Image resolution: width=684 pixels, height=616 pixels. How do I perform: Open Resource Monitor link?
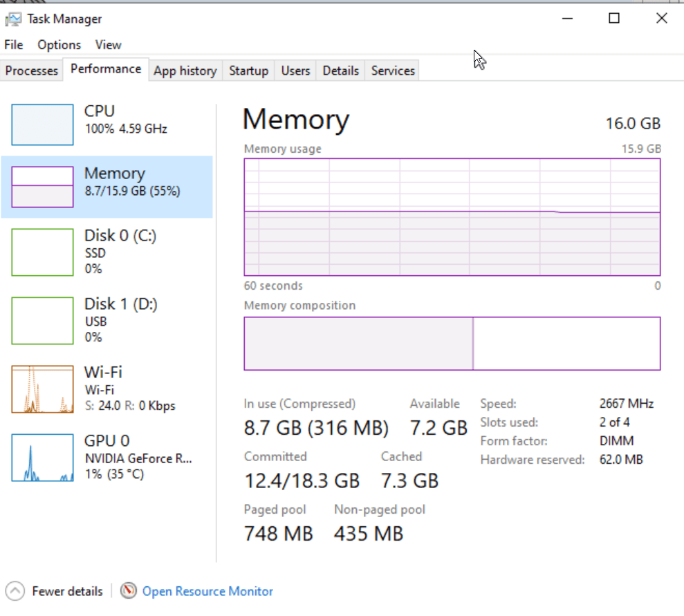point(207,591)
